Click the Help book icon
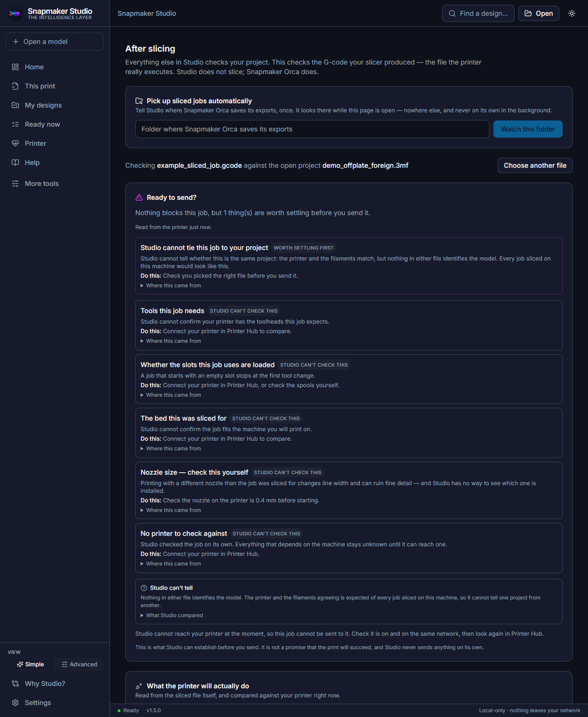 pos(15,163)
